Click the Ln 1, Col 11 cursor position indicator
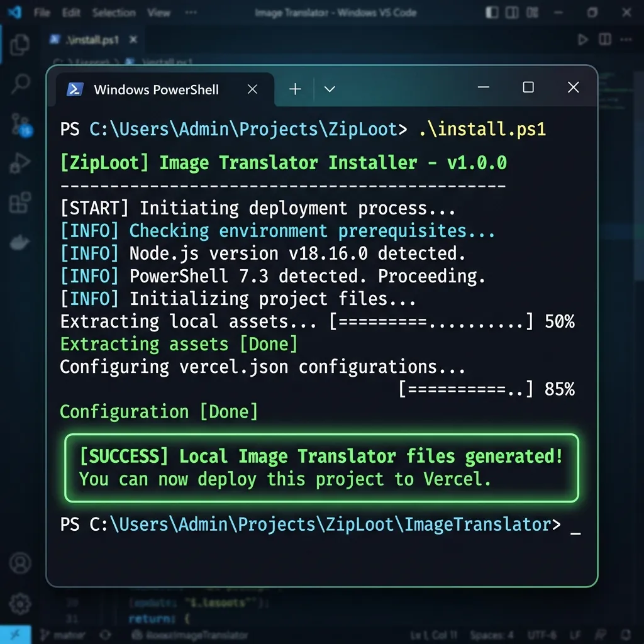The height and width of the screenshot is (644, 644). [434, 635]
